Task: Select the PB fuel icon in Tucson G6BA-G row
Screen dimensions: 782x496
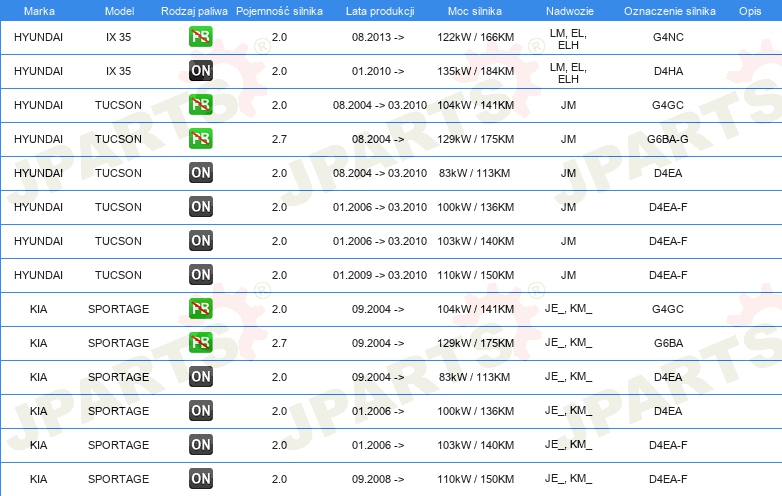Action: pyautogui.click(x=200, y=139)
